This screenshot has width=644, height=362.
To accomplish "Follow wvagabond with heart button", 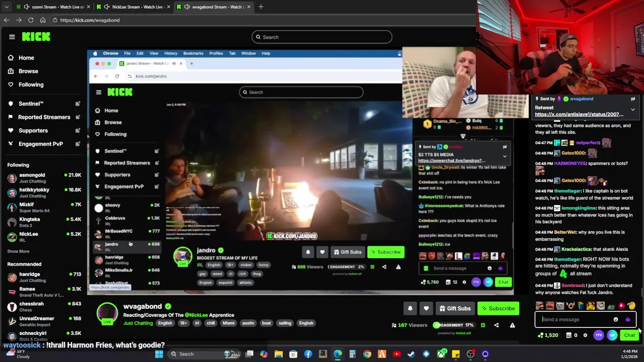I will [x=426, y=309].
